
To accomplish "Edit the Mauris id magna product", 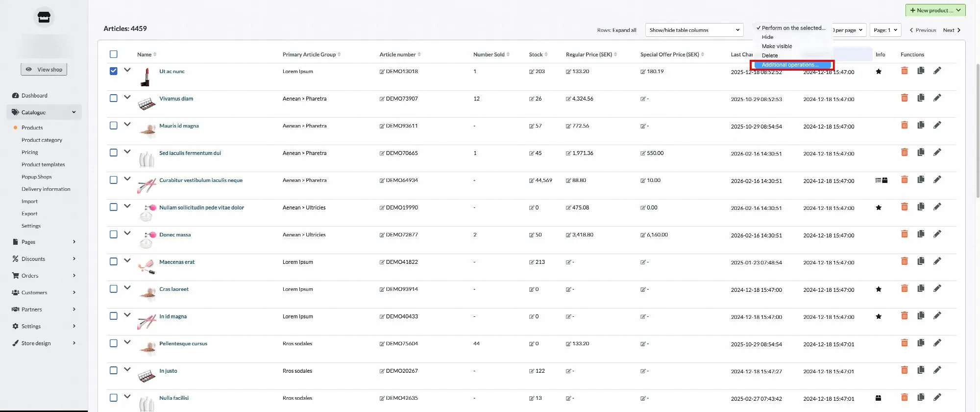I will click(937, 125).
